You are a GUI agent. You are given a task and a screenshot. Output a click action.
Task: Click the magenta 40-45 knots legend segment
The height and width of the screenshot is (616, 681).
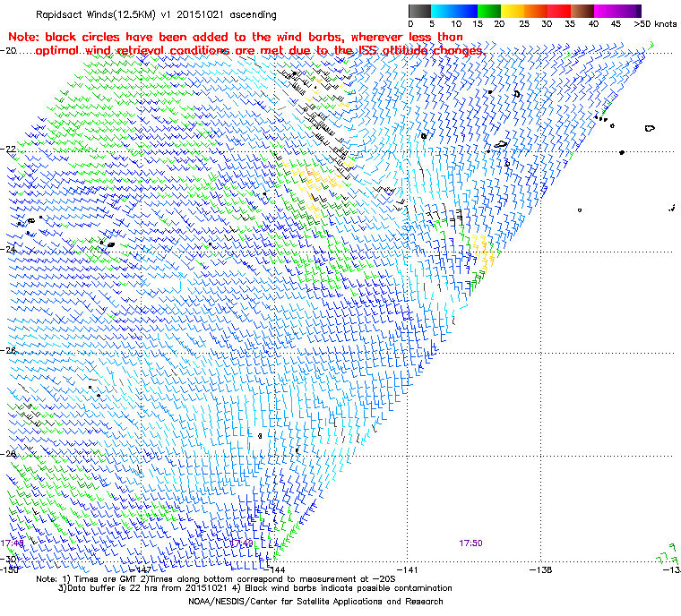607,11
